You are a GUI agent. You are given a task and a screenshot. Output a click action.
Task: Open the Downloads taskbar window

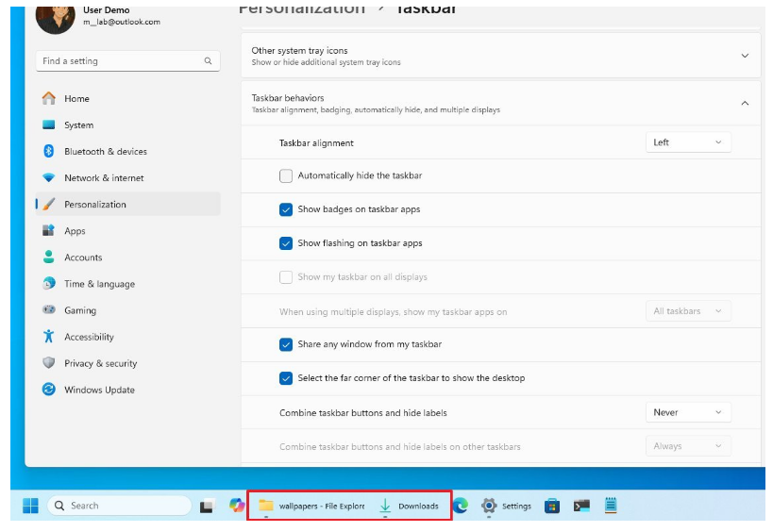(410, 506)
